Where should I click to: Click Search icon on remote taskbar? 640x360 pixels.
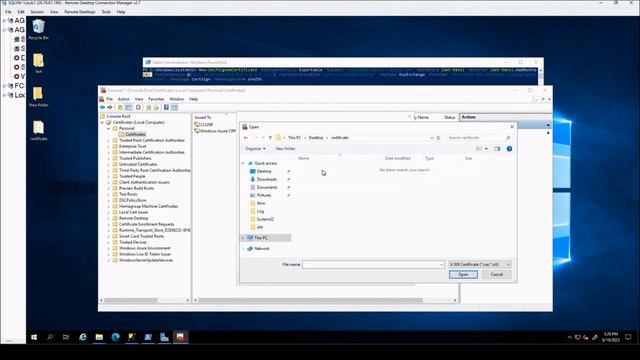[50, 337]
